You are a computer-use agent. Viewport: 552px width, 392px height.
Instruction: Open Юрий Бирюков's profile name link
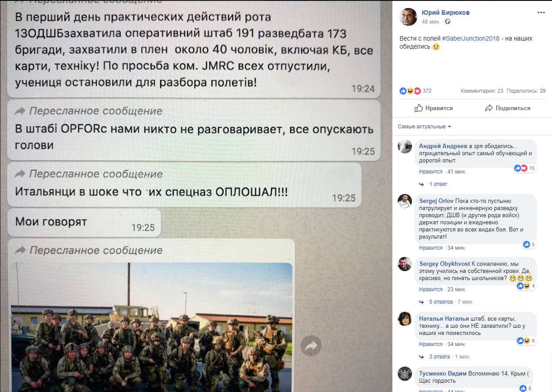coord(446,12)
